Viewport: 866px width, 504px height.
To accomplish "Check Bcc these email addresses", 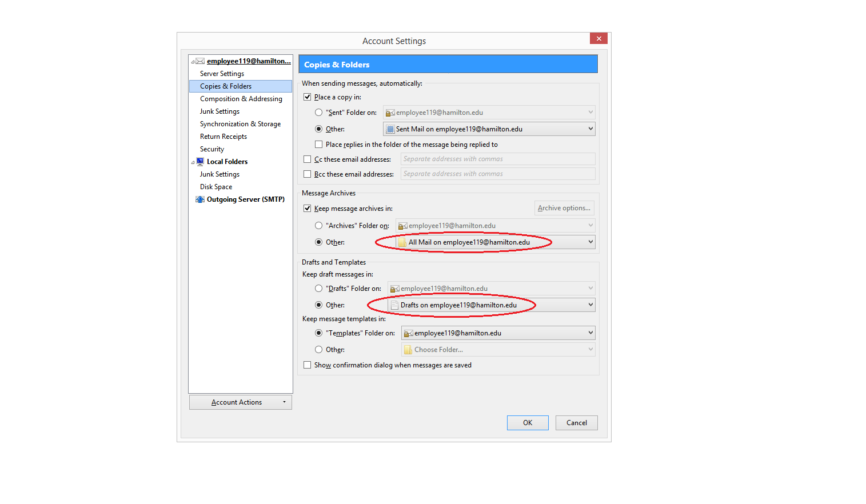I will pos(308,174).
